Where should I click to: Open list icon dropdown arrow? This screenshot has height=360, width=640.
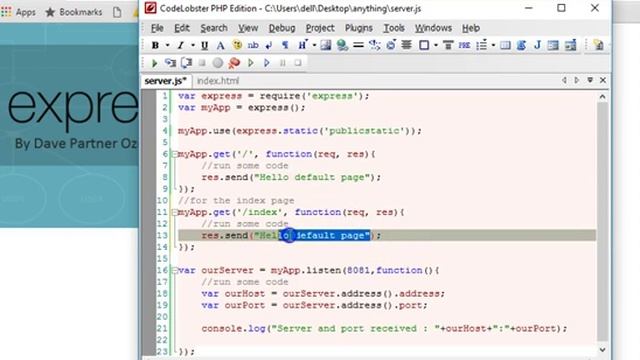coord(493,45)
